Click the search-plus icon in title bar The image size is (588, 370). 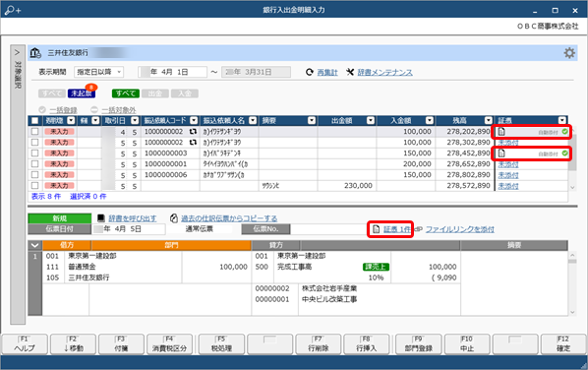(x=13, y=10)
